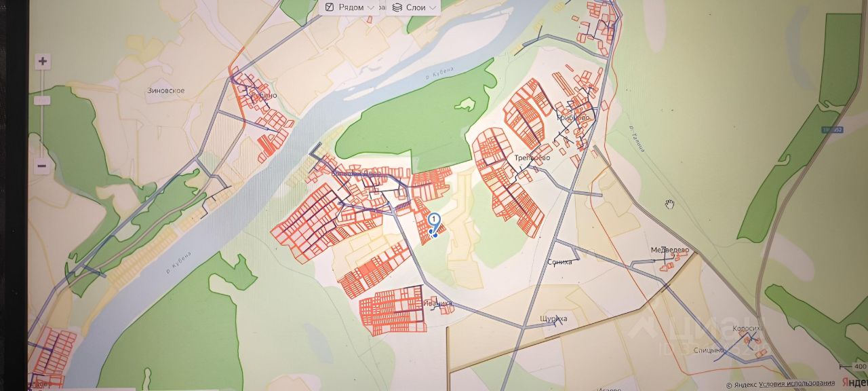
Task: Open the Рядом menu label
Action: click(351, 7)
